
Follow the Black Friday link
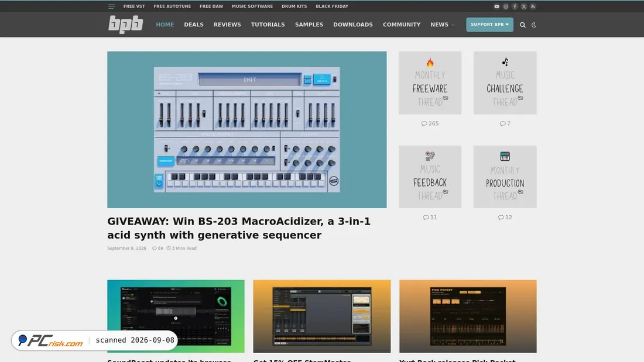(x=332, y=6)
